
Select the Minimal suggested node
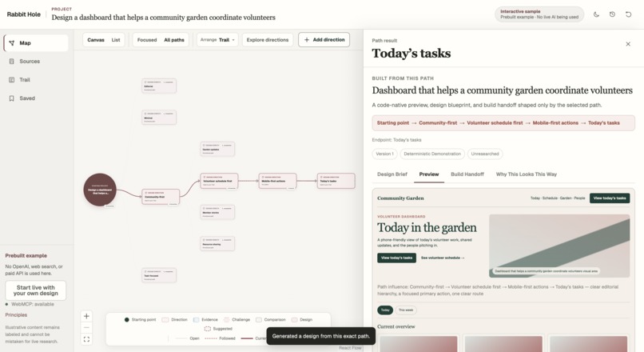pyautogui.click(x=159, y=117)
